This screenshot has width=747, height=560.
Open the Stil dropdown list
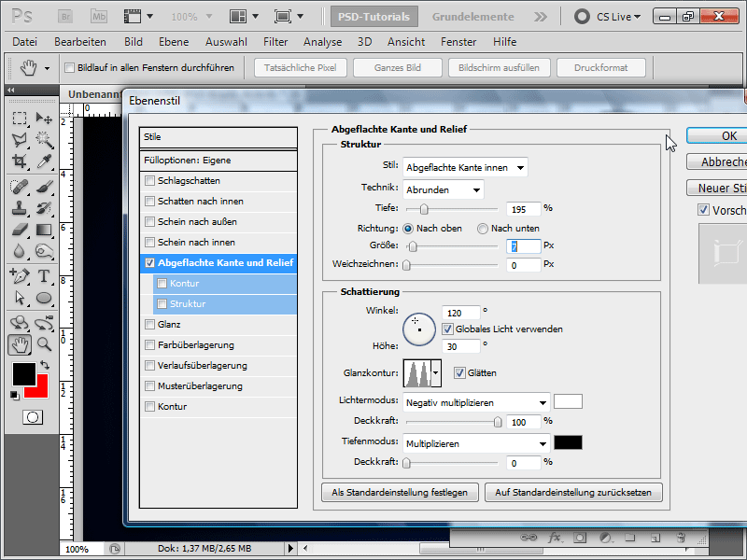coord(465,167)
